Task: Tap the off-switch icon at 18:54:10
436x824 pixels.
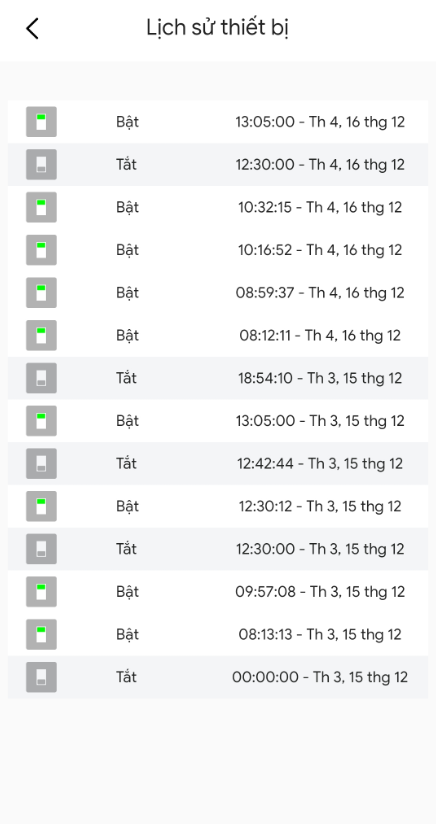Action: 41,378
